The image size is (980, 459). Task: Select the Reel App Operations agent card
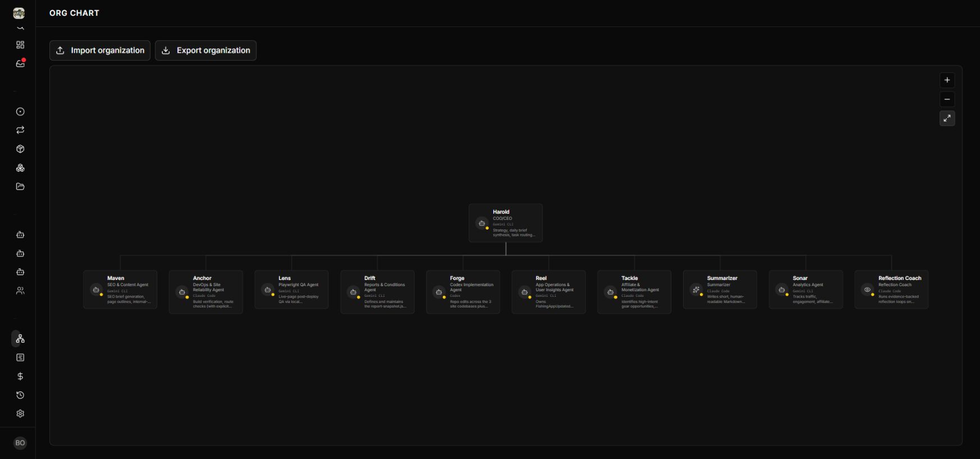coord(548,292)
